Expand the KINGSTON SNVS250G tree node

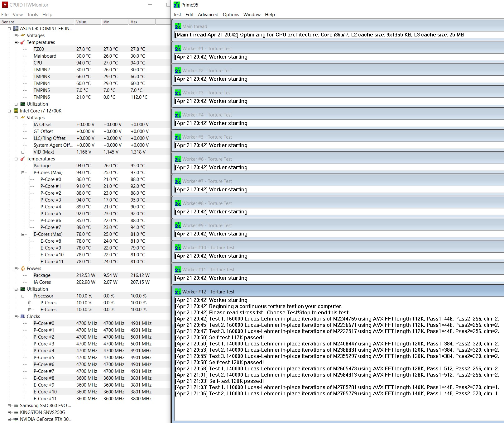tap(9, 412)
